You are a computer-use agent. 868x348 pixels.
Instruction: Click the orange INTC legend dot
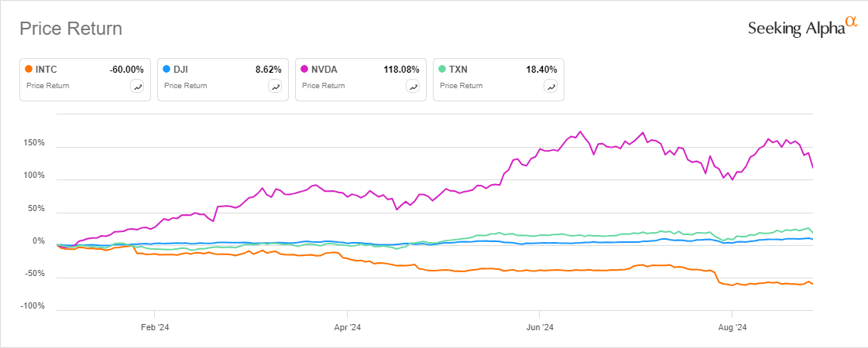(x=29, y=69)
